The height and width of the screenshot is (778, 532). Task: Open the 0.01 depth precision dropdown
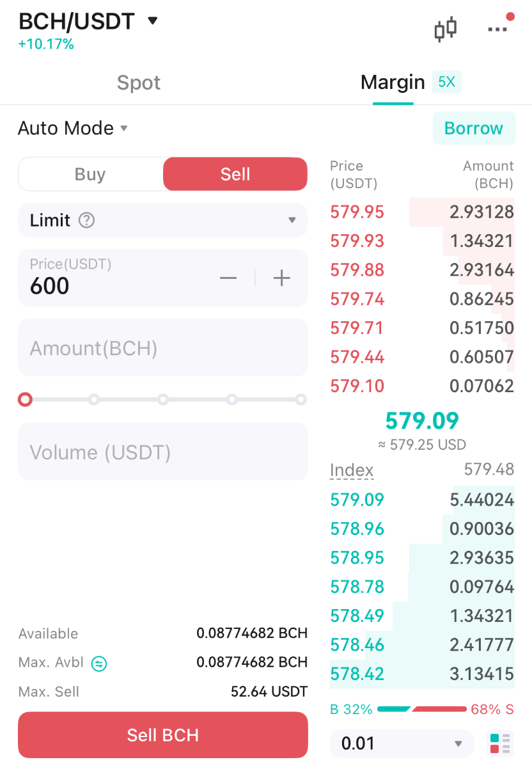pyautogui.click(x=402, y=743)
